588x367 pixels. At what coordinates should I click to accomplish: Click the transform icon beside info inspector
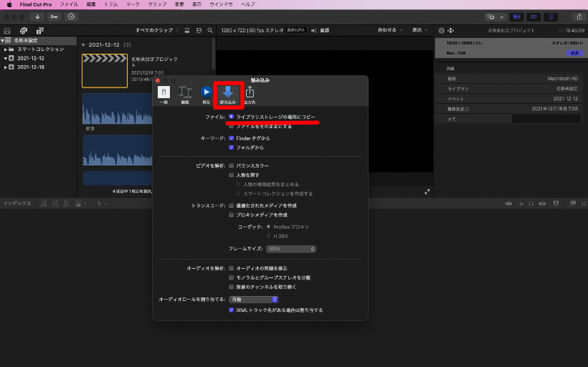pos(451,30)
